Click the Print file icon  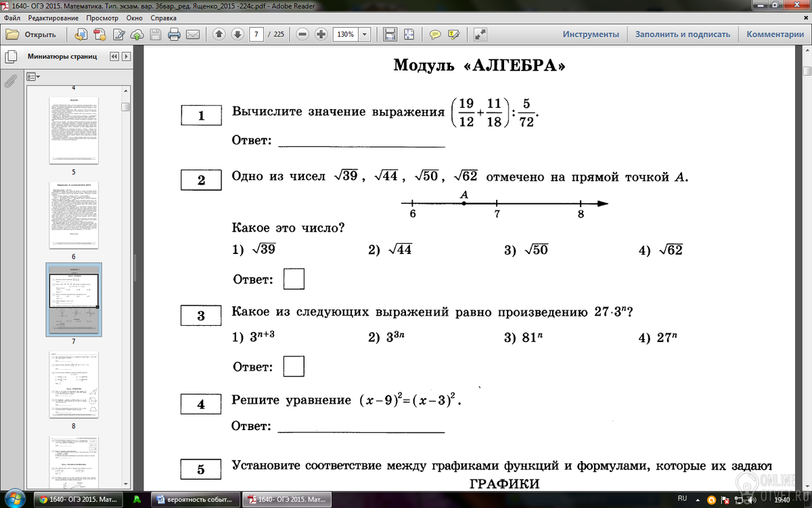tap(174, 35)
